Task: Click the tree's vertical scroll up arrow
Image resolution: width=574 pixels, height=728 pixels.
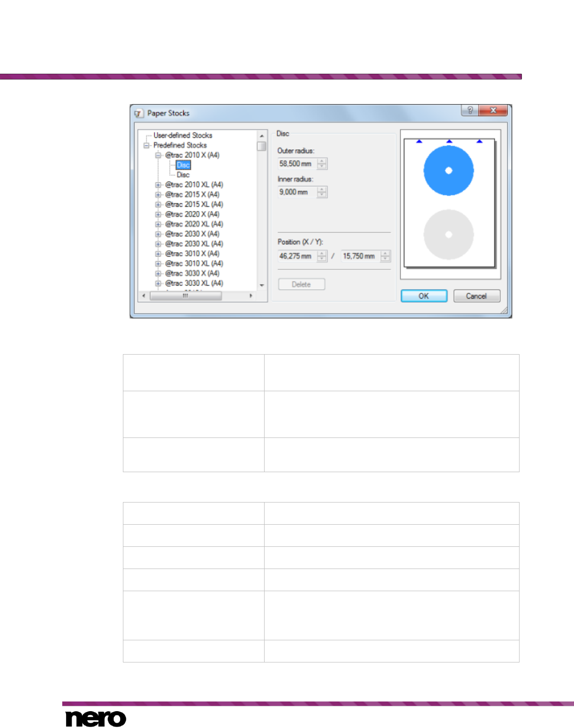Action: (262, 136)
